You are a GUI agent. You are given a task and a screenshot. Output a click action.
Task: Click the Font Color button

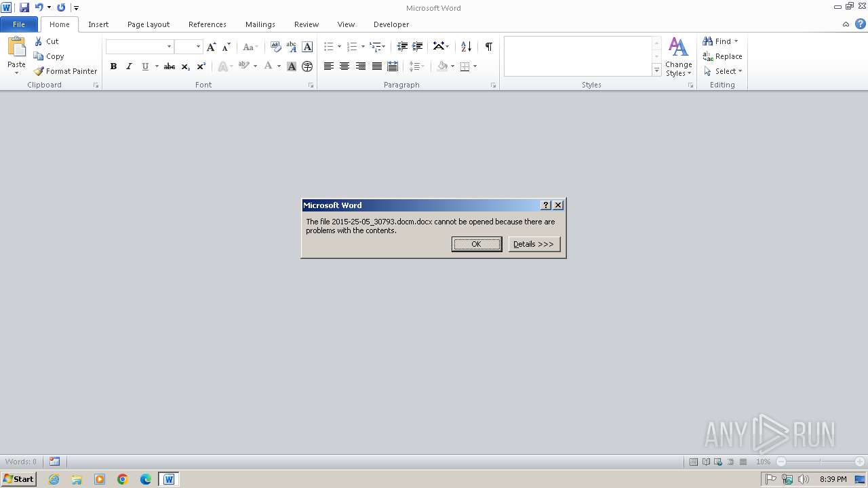pos(269,66)
